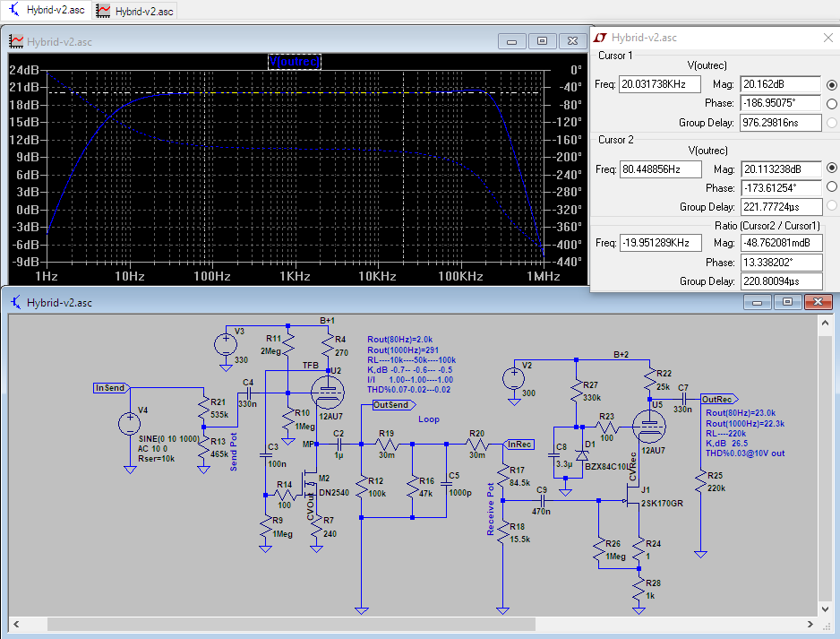The height and width of the screenshot is (639, 840).
Task: Select the V4 sine voltage source symbol
Action: [130, 426]
